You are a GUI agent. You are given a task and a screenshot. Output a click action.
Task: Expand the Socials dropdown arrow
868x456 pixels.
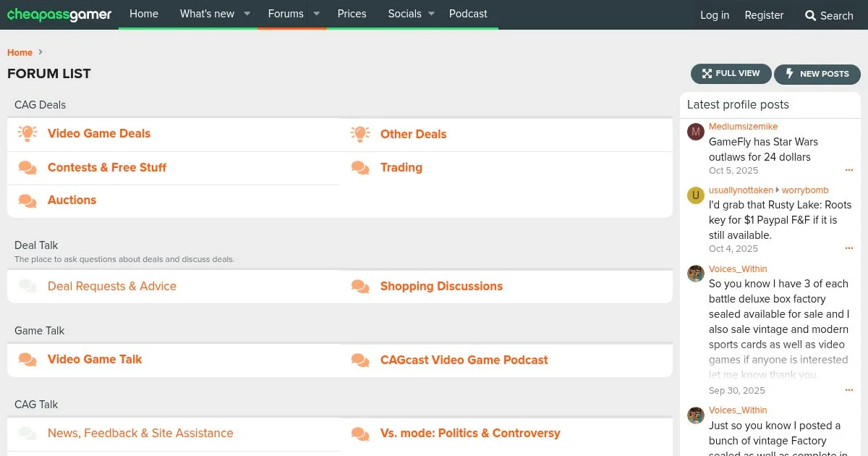[x=431, y=14]
